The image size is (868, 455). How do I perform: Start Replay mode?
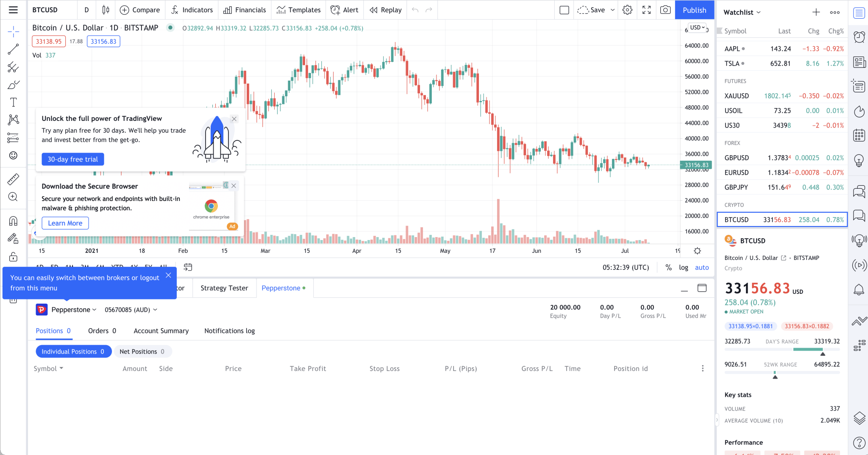(x=385, y=10)
